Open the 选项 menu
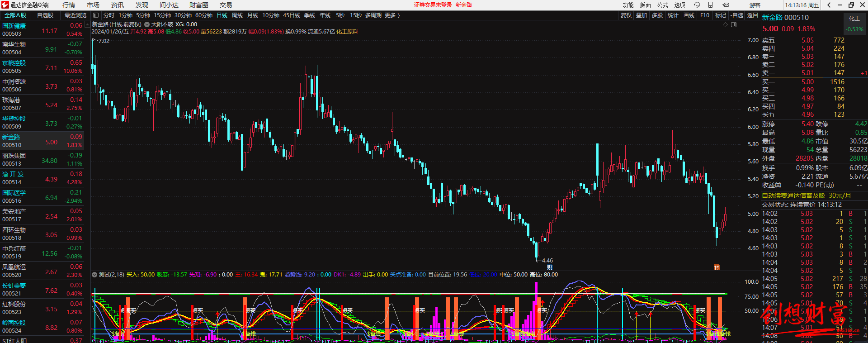The image size is (868, 343). coord(680,5)
